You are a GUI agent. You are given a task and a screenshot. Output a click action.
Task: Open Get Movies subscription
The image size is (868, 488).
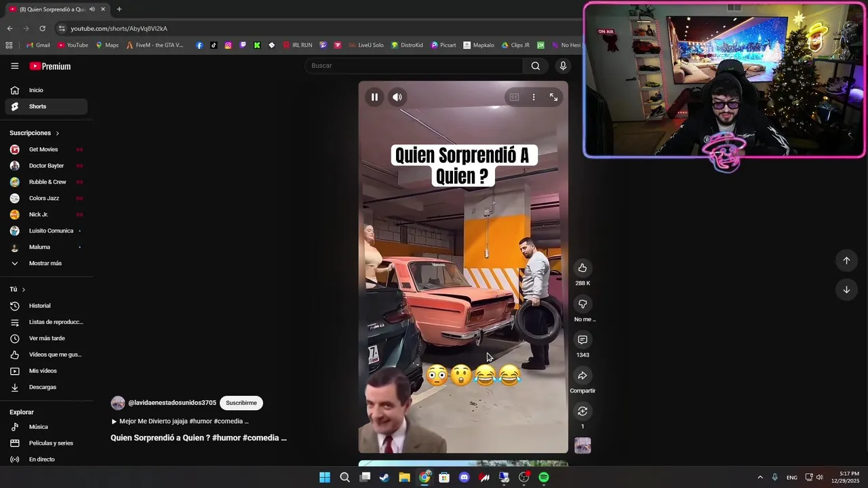click(x=46, y=149)
